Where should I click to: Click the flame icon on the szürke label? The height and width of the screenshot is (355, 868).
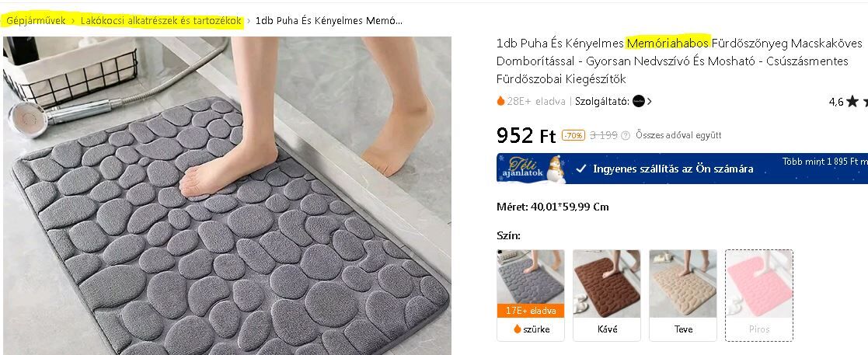click(518, 329)
